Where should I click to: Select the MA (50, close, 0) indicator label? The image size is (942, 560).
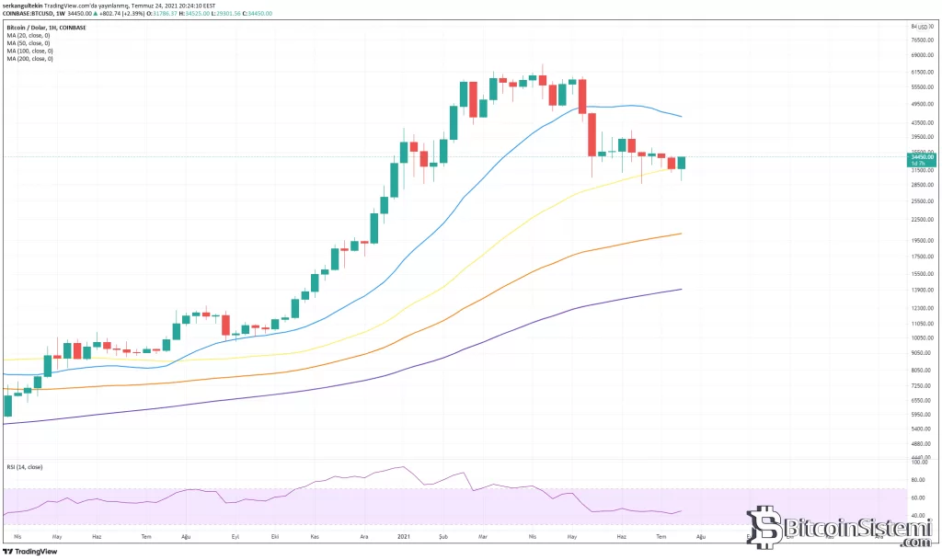coord(29,43)
